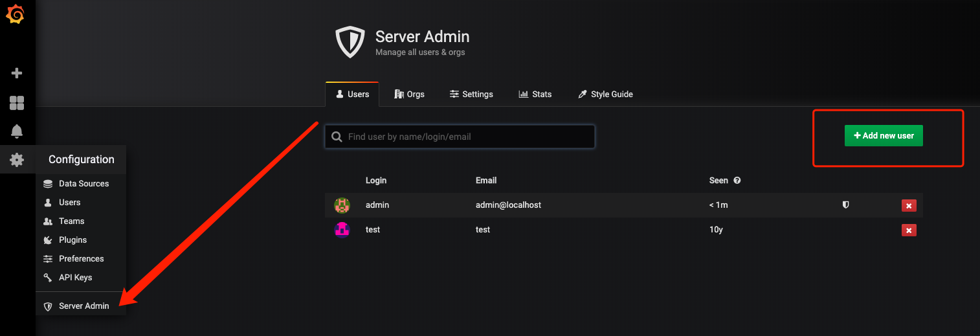Open the Dashboards grid icon
This screenshot has height=336, width=980.
pos(17,102)
